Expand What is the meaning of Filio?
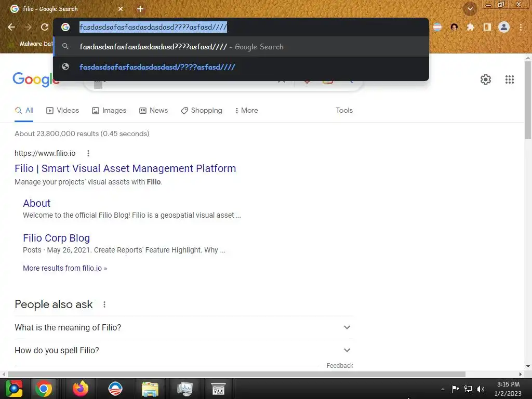 (x=184, y=327)
